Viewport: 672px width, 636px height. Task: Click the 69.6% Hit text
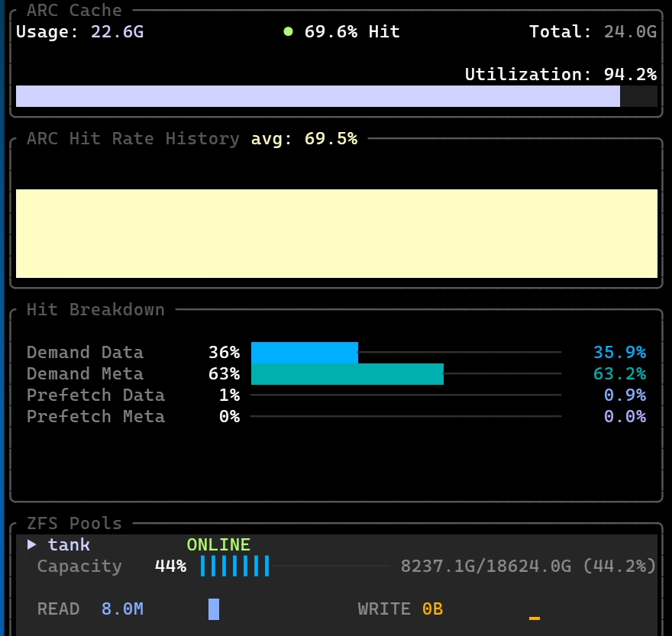[352, 32]
